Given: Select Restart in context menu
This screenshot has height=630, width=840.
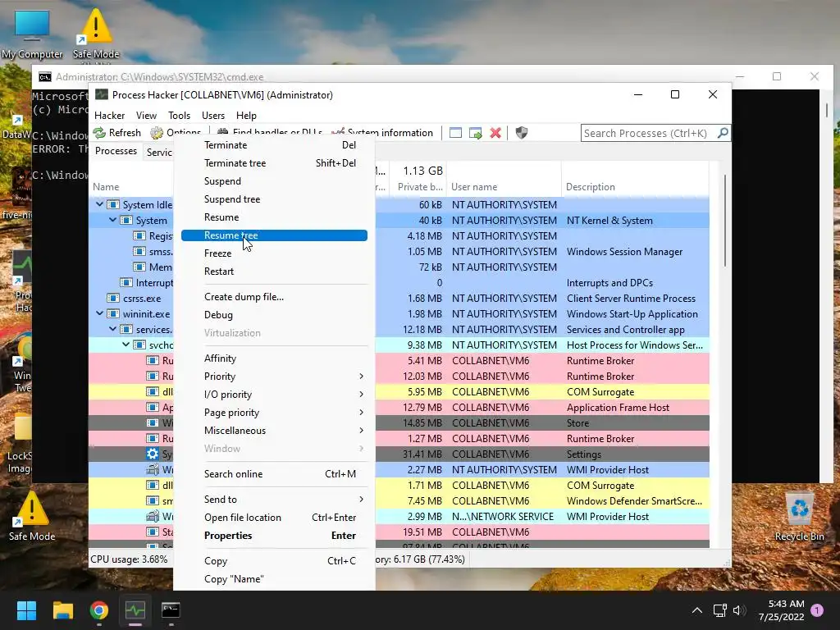Looking at the screenshot, I should pos(274,272).
